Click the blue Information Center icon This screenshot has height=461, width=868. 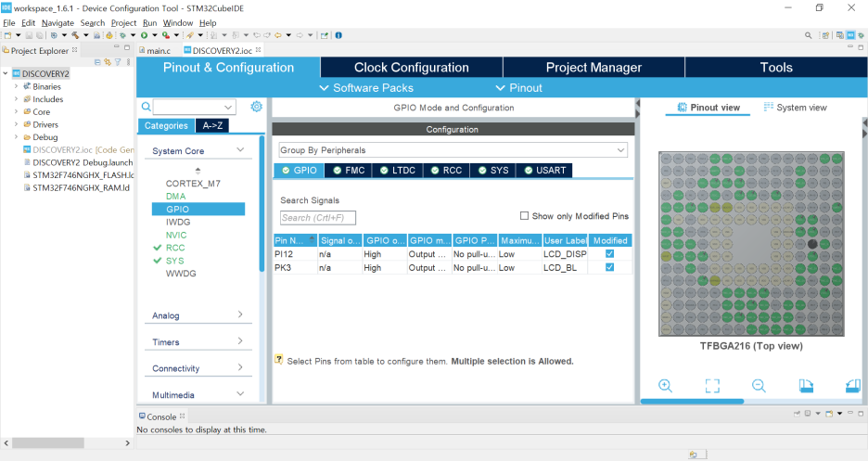tap(338, 35)
